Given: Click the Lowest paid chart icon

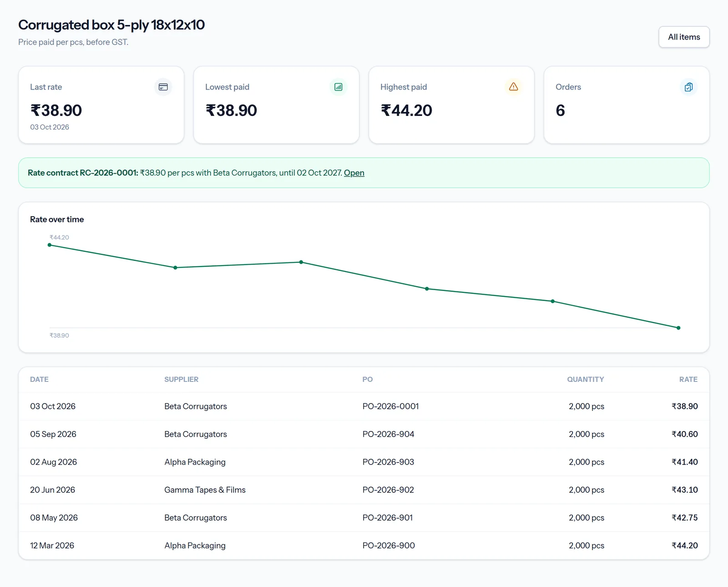Looking at the screenshot, I should [339, 87].
